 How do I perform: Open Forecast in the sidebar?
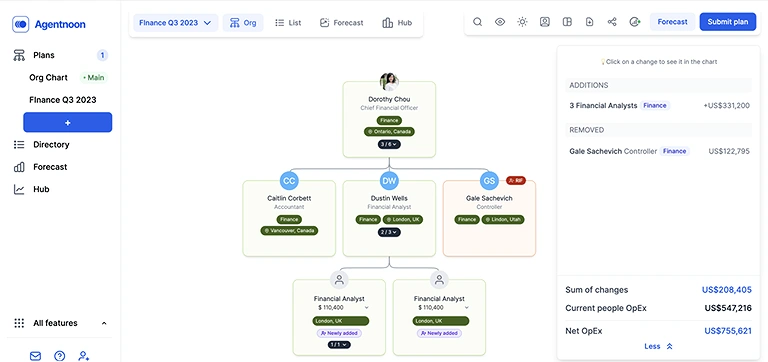[50, 167]
